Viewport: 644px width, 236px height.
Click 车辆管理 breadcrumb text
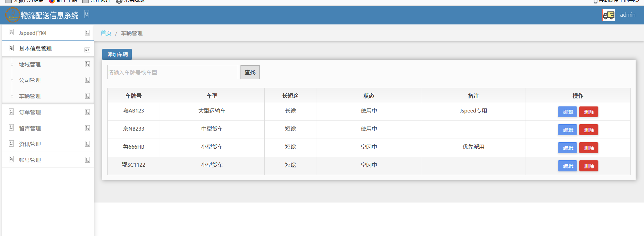(x=132, y=33)
